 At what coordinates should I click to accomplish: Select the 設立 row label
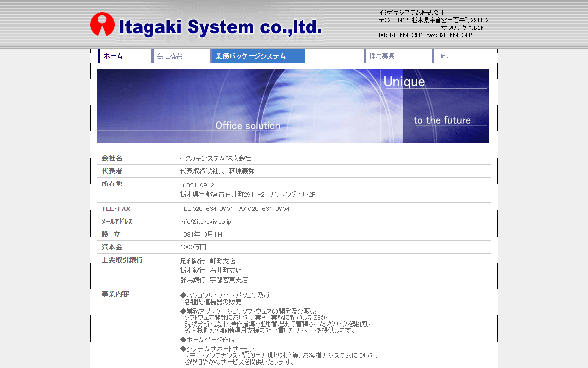[111, 234]
